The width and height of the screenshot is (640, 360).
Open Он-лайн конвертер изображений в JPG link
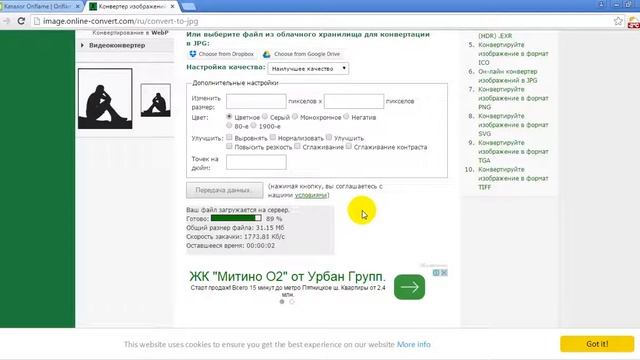[x=508, y=76]
